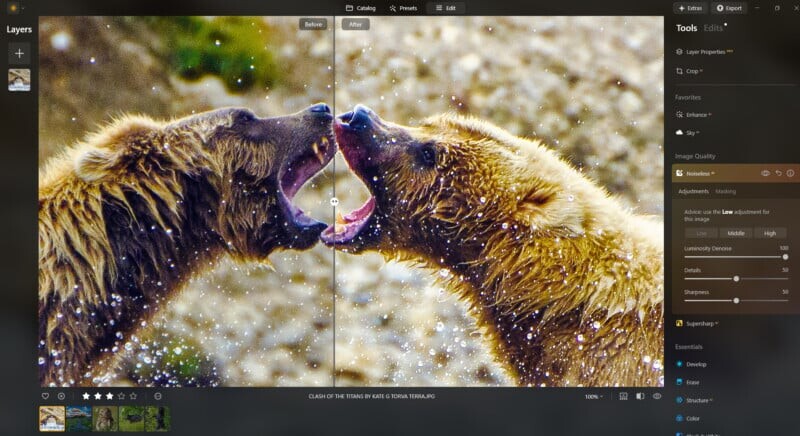This screenshot has height=436, width=800.
Task: Add a new layer with plus button
Action: pos(19,53)
